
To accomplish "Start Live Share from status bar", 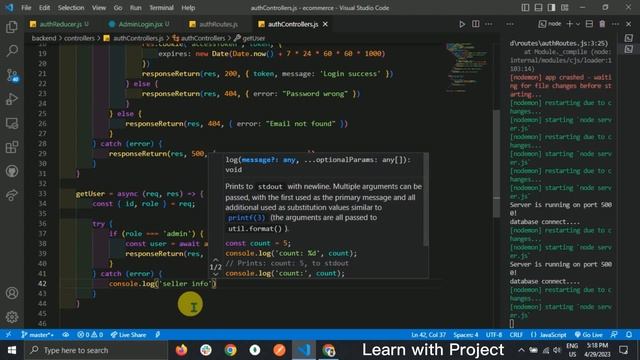I will [128, 335].
